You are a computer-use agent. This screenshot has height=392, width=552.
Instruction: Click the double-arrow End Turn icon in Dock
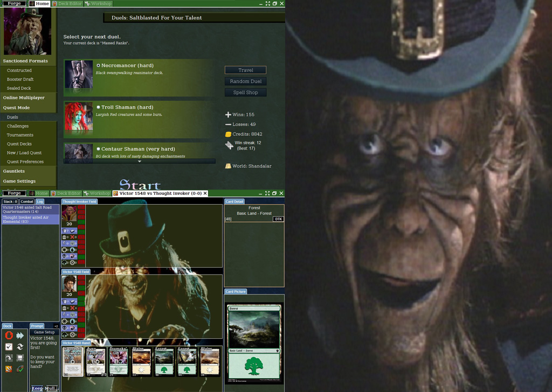coord(20,335)
